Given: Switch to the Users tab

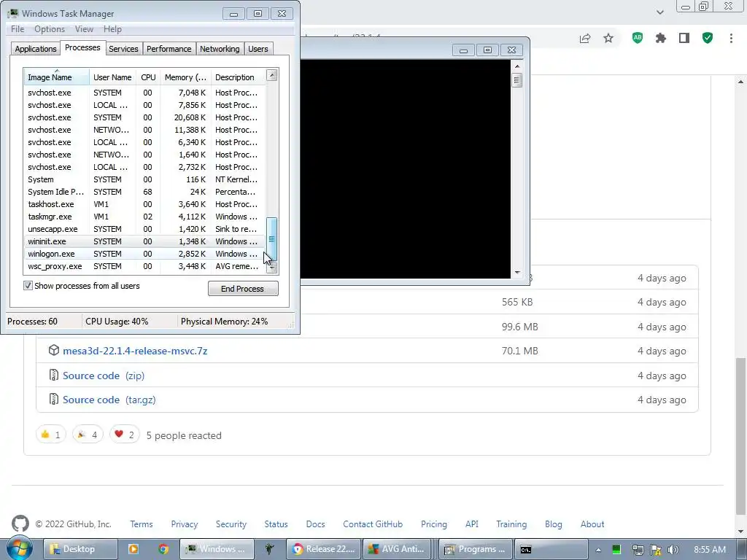Looking at the screenshot, I should (258, 49).
